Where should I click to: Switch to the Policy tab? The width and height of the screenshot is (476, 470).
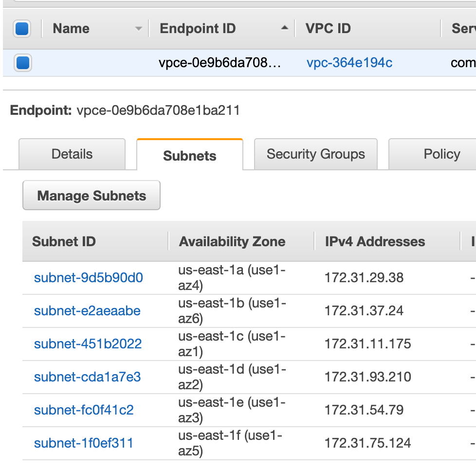point(442,154)
